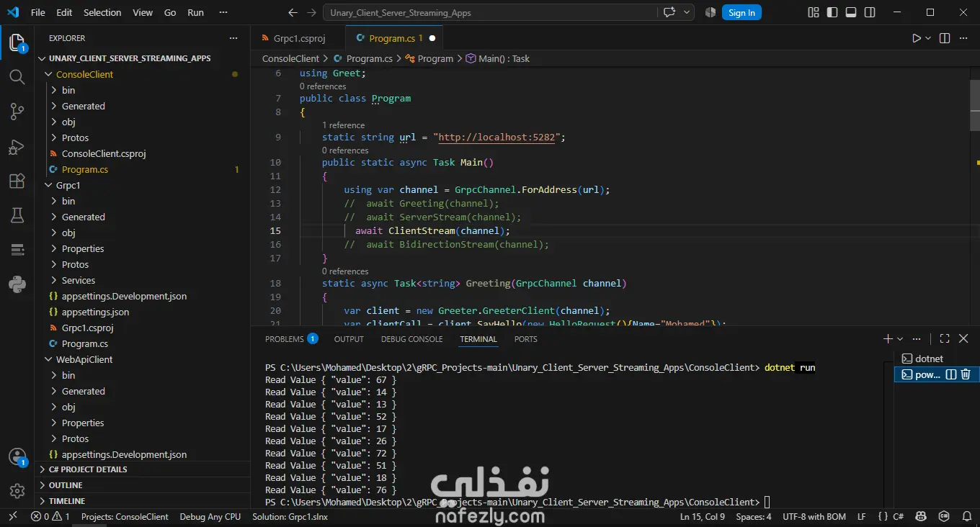Open the Selection menu
980x527 pixels.
click(x=102, y=12)
